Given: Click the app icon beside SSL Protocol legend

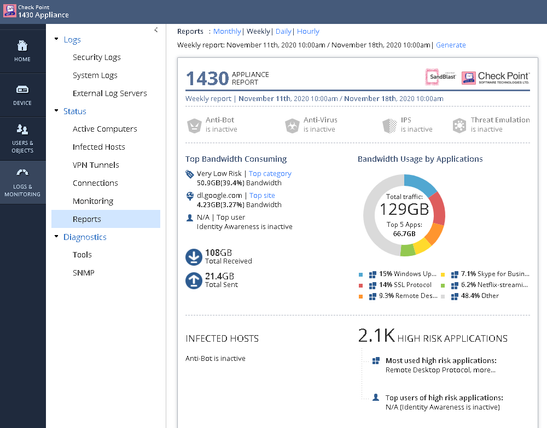Looking at the screenshot, I should point(373,286).
